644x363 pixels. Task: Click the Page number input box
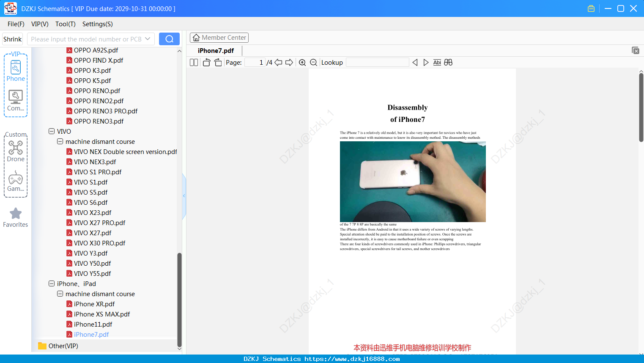coord(255,62)
